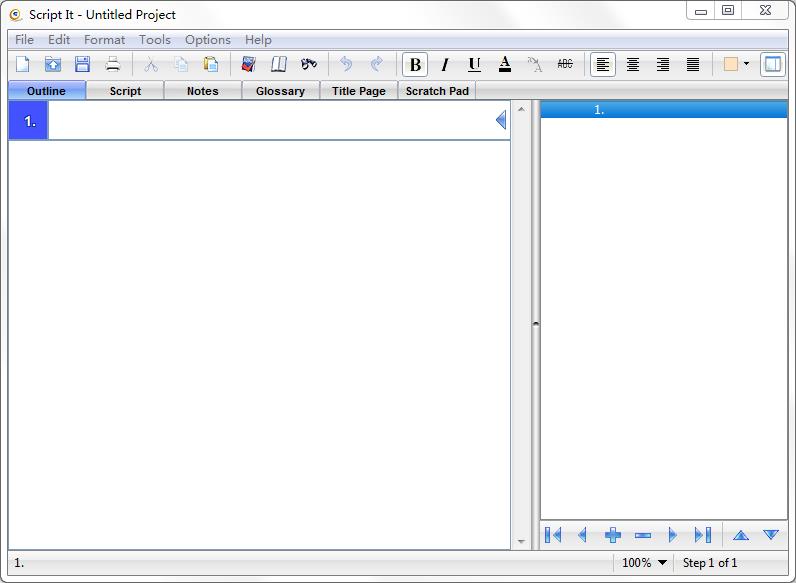Go to the next step

tap(673, 535)
